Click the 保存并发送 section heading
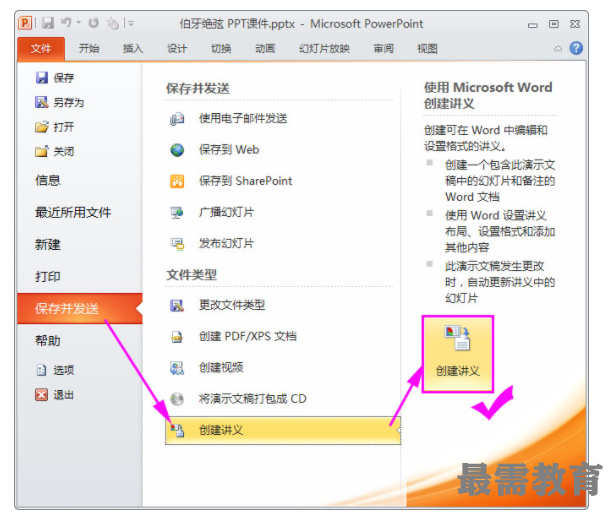 pyautogui.click(x=198, y=89)
